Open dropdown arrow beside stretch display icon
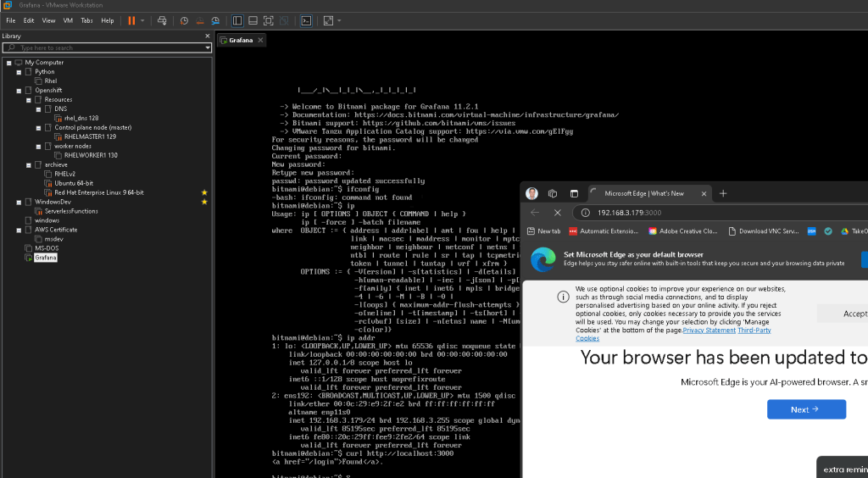Screen dimensions: 868x478 pos(339,20)
